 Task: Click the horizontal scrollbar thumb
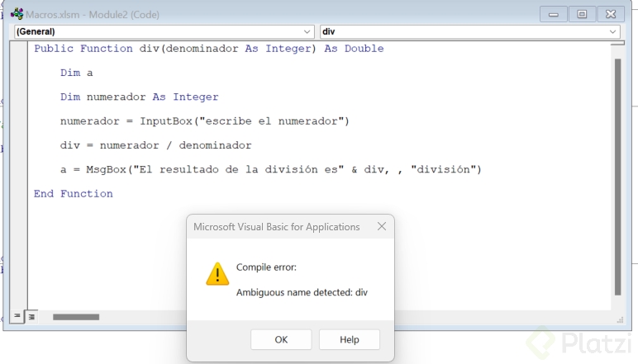coord(76,317)
